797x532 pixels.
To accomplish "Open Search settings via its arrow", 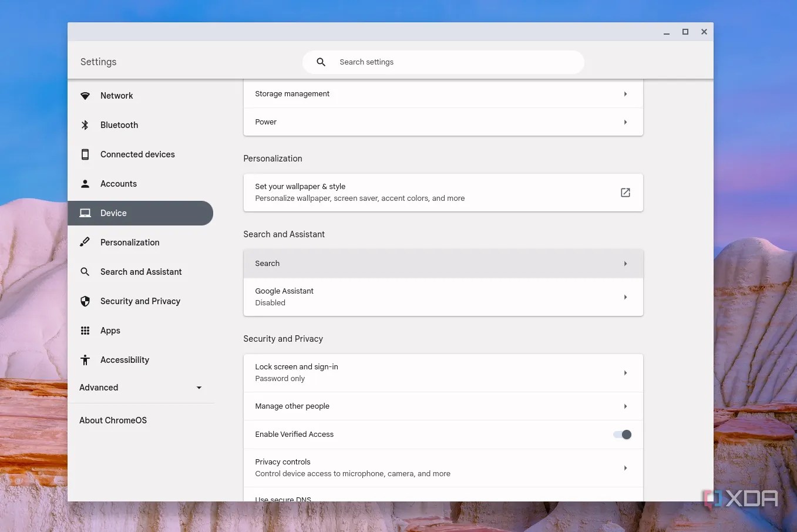I will [626, 264].
